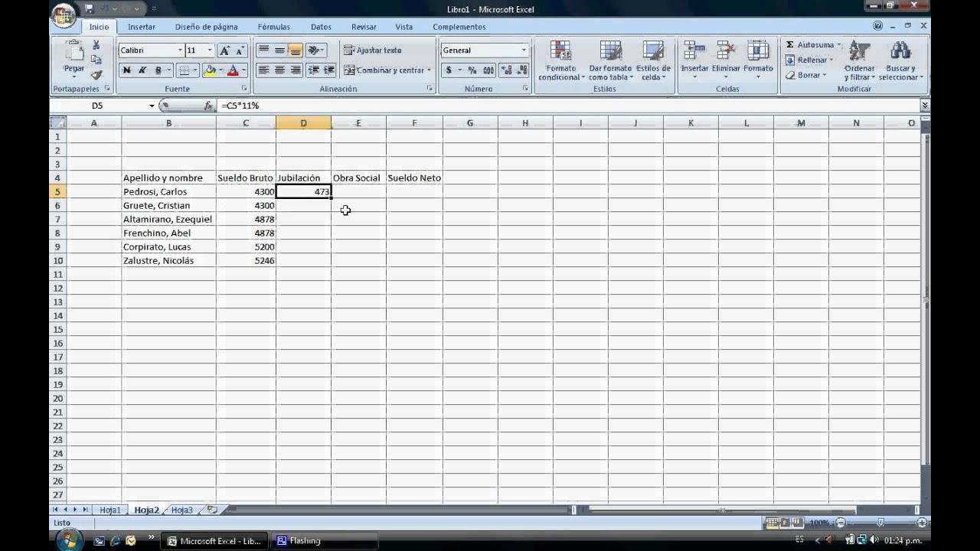Click the zoom in plus button
The height and width of the screenshot is (551, 980).
[x=922, y=523]
